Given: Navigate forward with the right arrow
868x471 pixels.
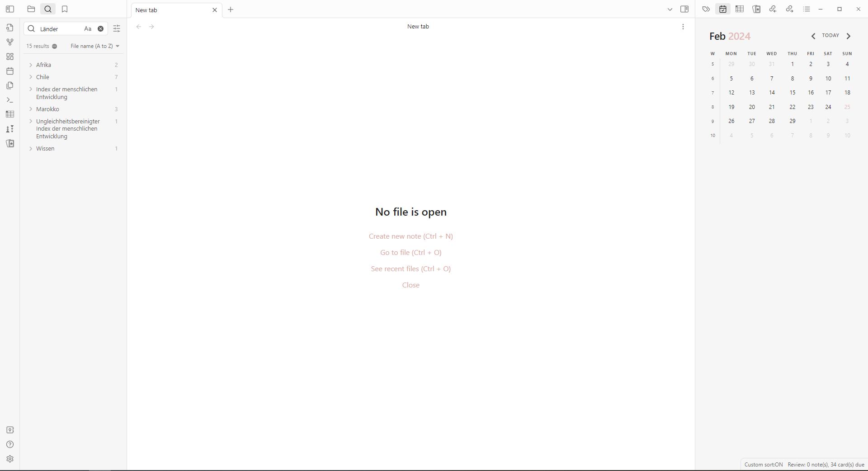Looking at the screenshot, I should pos(151,27).
